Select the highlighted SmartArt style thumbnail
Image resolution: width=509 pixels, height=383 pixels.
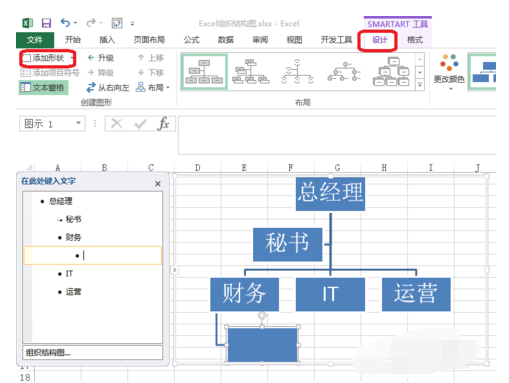tap(482, 72)
